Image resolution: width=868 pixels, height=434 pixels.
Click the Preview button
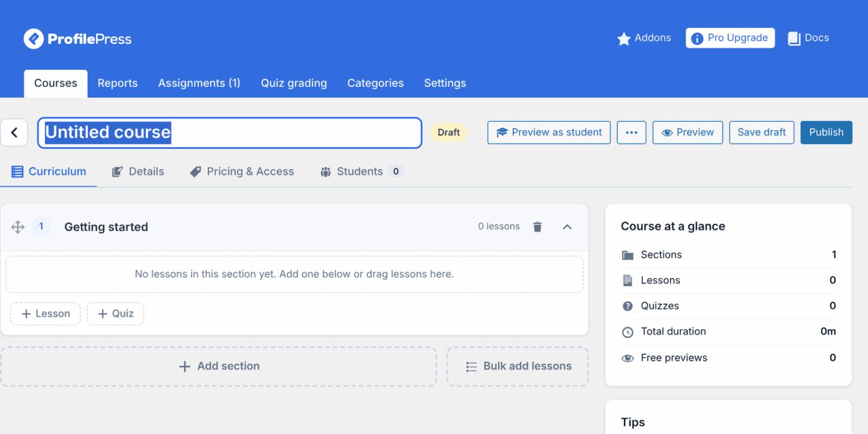pos(687,133)
